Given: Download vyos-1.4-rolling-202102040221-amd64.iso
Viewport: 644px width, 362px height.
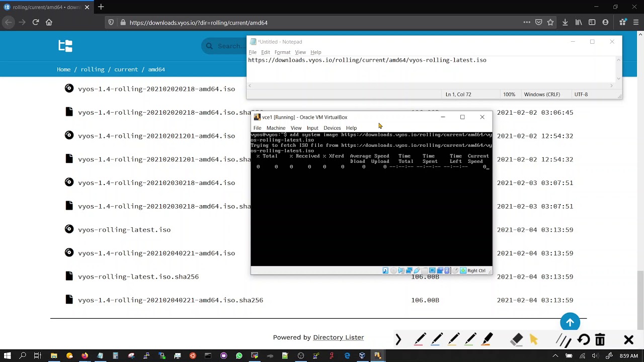Looking at the screenshot, I should pos(156,253).
